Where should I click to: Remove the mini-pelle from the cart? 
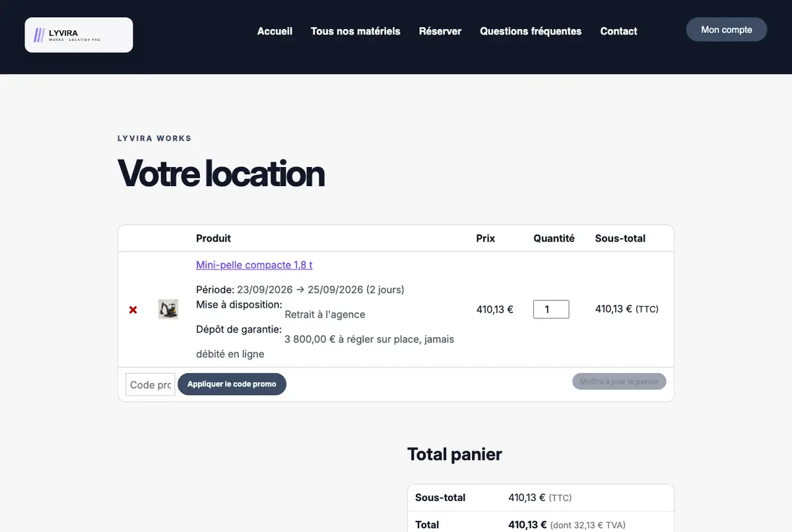click(x=133, y=310)
